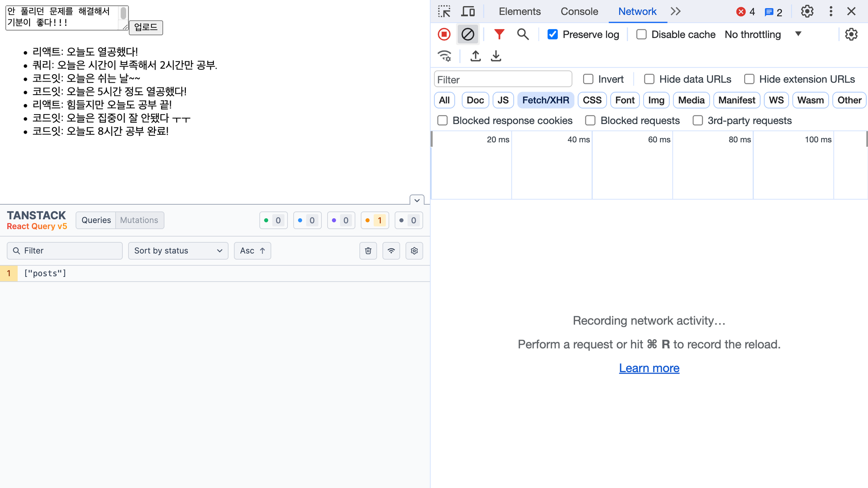Check Hide data URLs
This screenshot has width=868, height=488.
649,79
